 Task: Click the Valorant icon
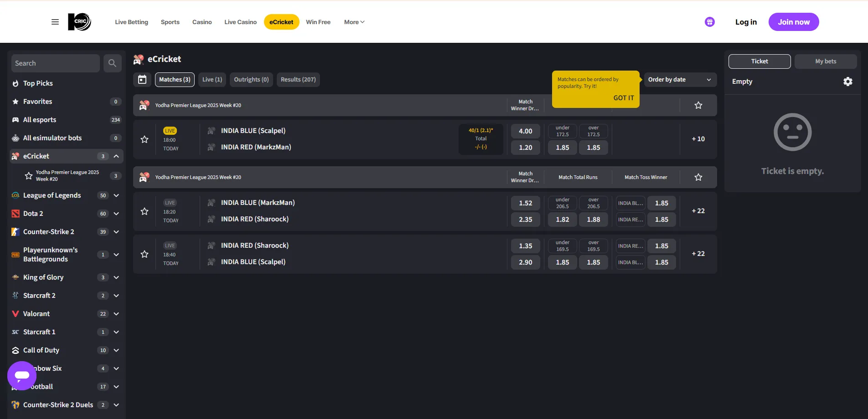[x=15, y=314]
